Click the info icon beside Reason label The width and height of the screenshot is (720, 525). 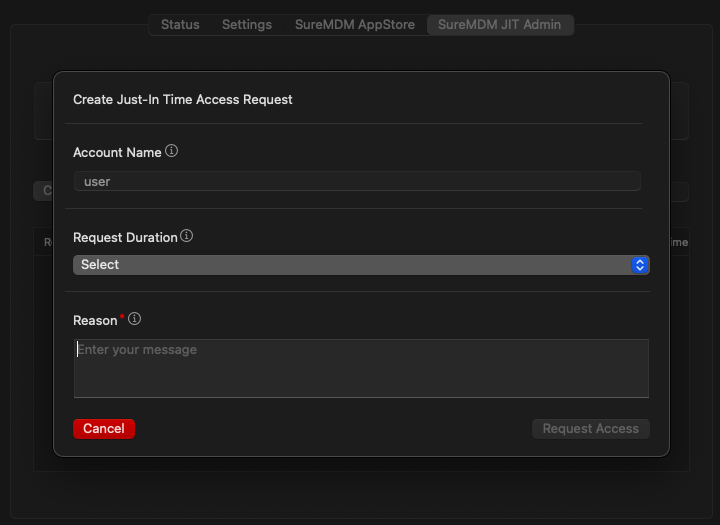click(135, 320)
